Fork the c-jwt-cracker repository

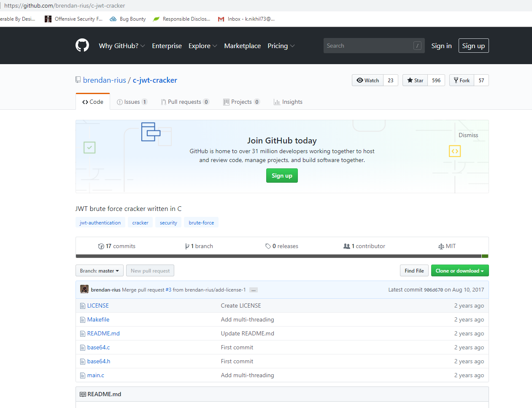pos(462,81)
